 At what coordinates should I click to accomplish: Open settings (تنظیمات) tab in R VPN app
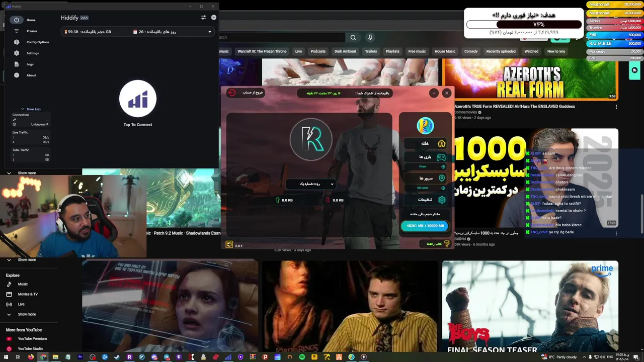(426, 200)
